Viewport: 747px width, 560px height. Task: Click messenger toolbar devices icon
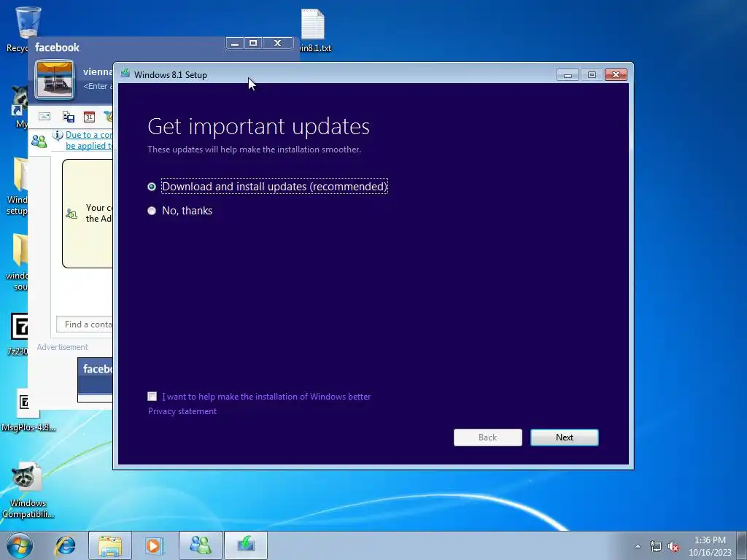tap(68, 117)
